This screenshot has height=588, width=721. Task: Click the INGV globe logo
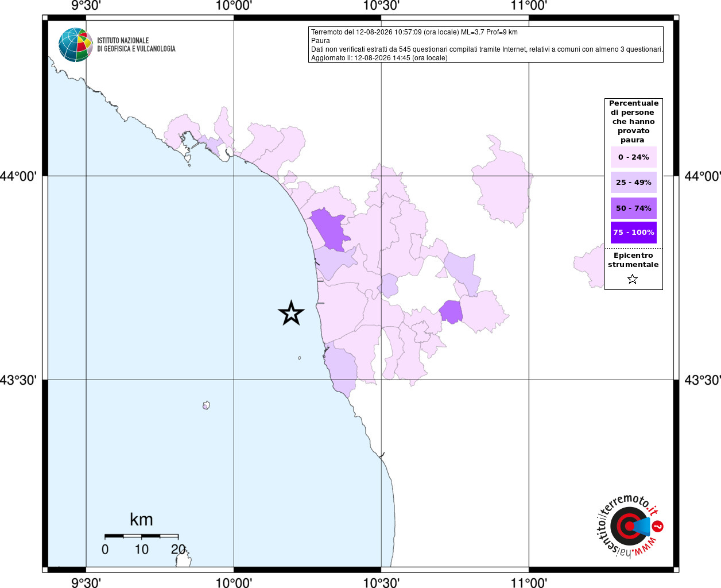[75, 45]
